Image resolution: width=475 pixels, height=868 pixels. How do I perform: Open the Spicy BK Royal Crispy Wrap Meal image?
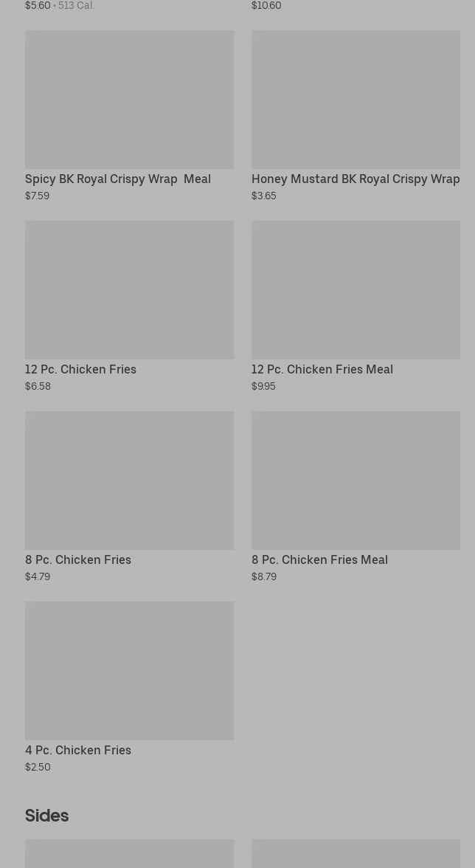coord(129,100)
